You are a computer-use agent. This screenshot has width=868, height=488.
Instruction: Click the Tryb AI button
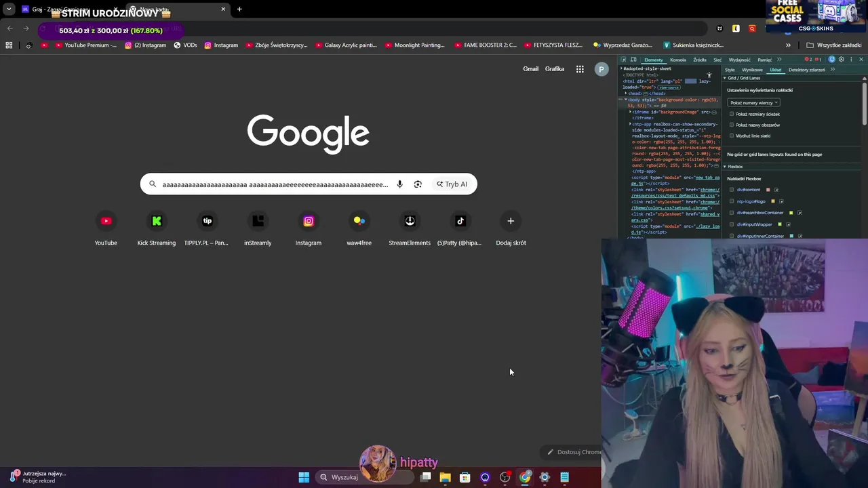coord(452,184)
